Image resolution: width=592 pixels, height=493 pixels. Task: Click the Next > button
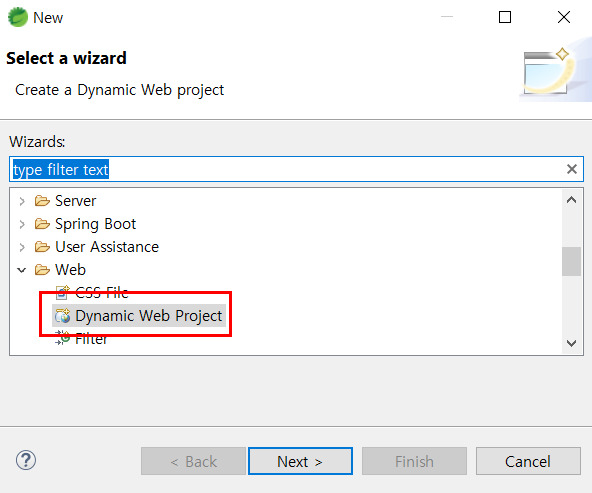(301, 461)
